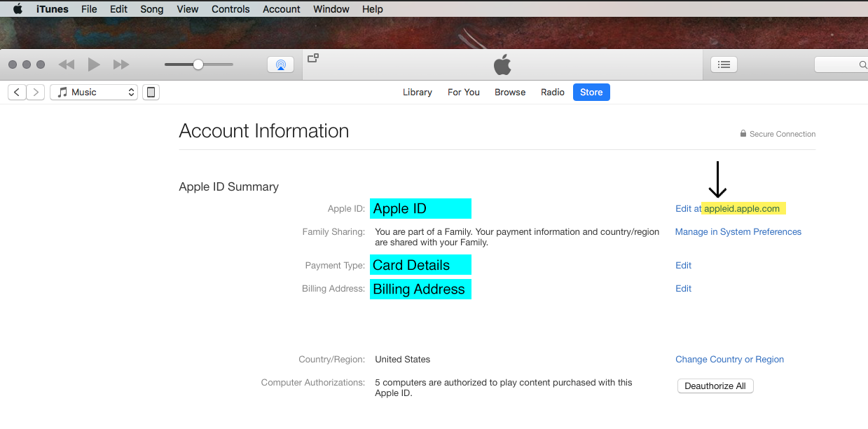Click the fast forward next track button
This screenshot has width=868, height=429.
(x=121, y=64)
